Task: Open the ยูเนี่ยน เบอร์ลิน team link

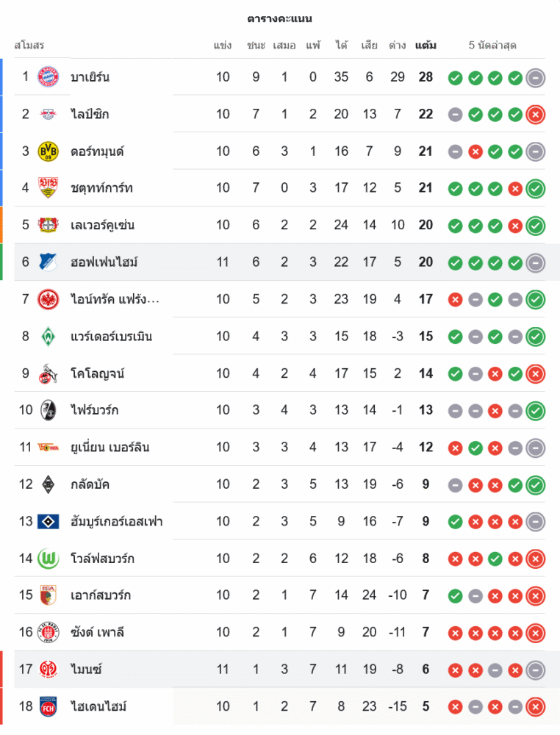Action: [x=110, y=447]
